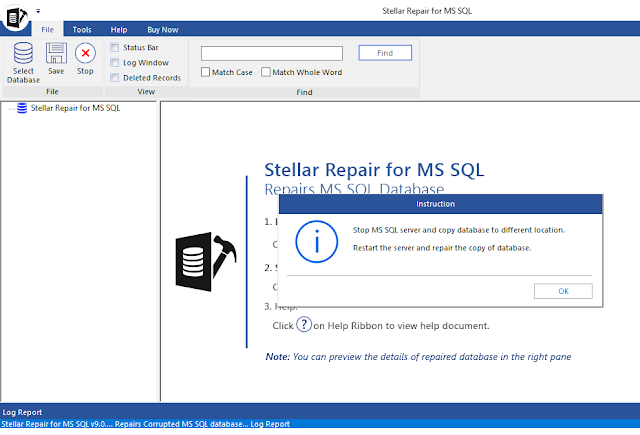Check Match Whole Word

point(266,72)
